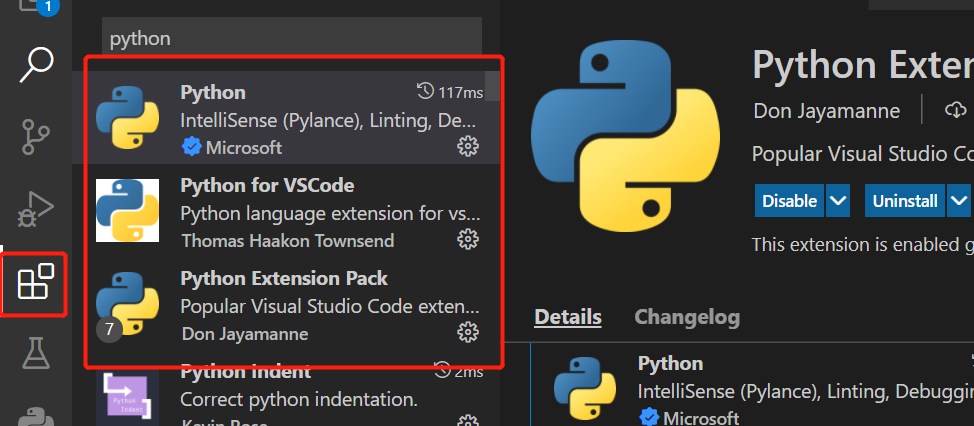
Task: Click the 'Correct python indentation.' description
Action: tap(298, 398)
